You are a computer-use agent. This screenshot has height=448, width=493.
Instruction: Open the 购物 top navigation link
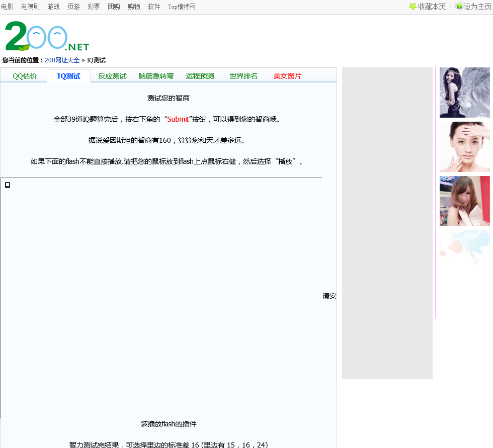click(x=134, y=7)
